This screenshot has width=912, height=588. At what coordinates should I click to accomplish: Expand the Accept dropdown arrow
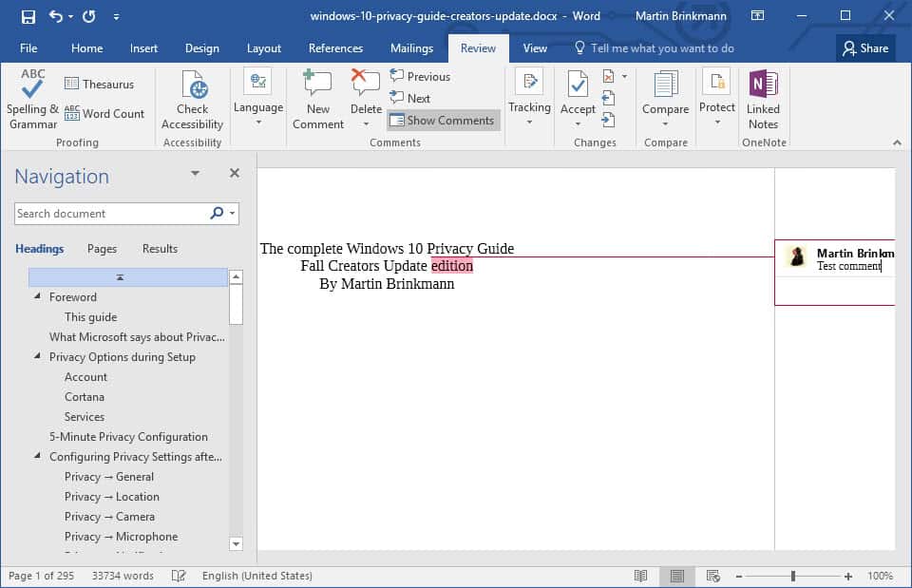[x=578, y=123]
